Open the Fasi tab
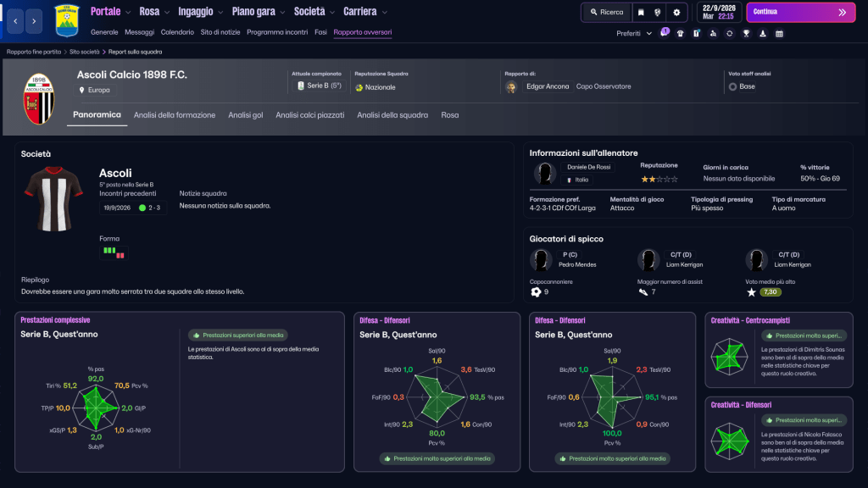 point(320,32)
